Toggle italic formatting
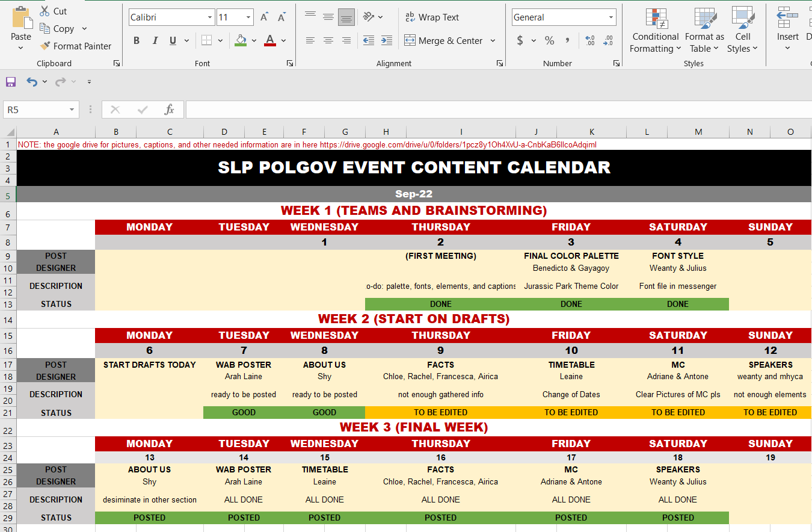Screen dimensions: 812x532 click(x=155, y=40)
